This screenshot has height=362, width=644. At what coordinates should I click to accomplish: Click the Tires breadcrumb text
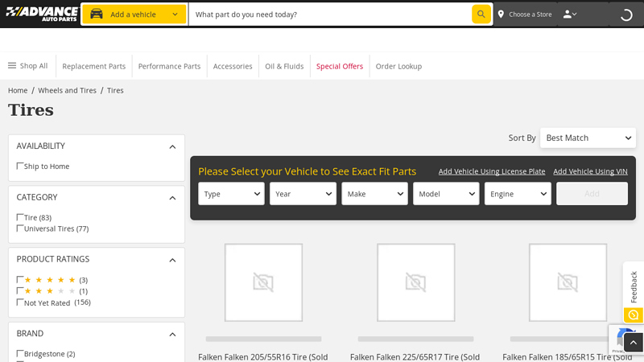click(115, 90)
